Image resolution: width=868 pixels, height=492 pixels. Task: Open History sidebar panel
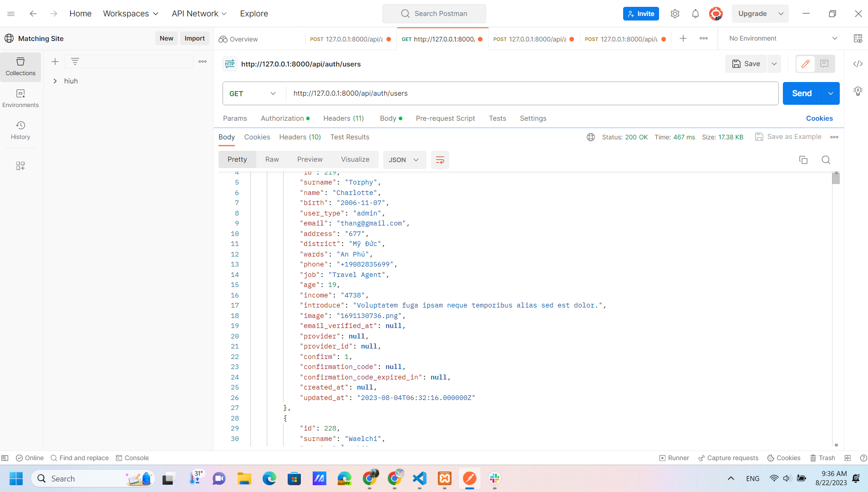tap(20, 130)
